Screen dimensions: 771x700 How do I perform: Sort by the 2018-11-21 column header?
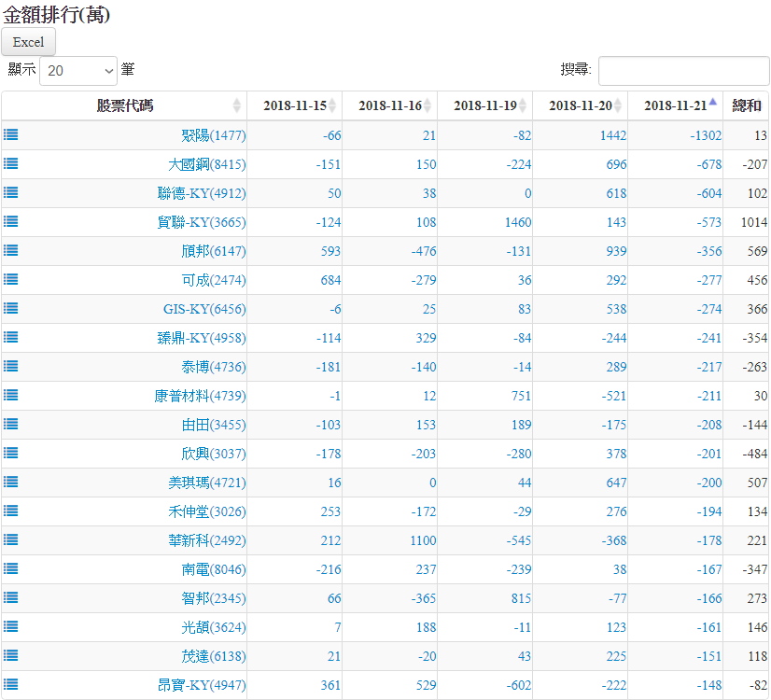pos(675,105)
